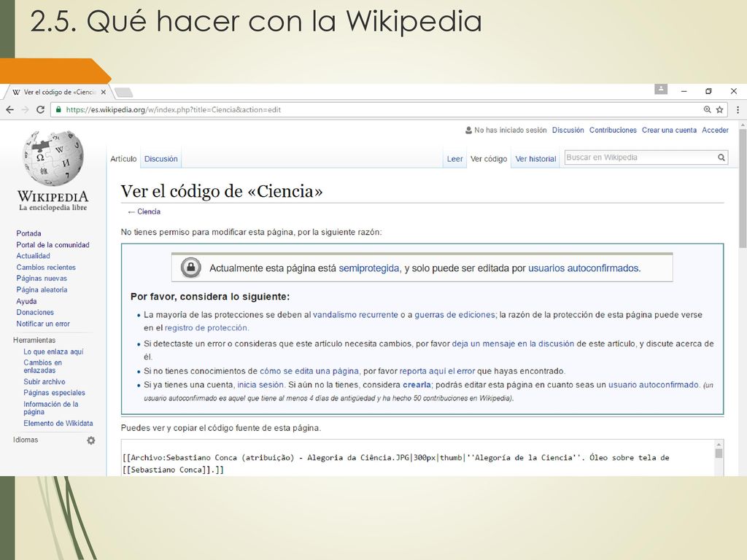This screenshot has height=560, width=747.
Task: Open Portada in sidebar
Action: tap(28, 233)
